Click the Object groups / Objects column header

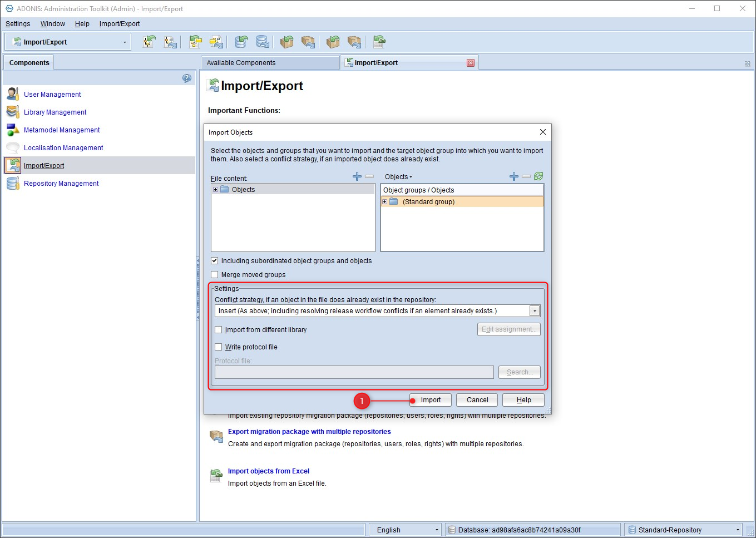click(x=462, y=190)
